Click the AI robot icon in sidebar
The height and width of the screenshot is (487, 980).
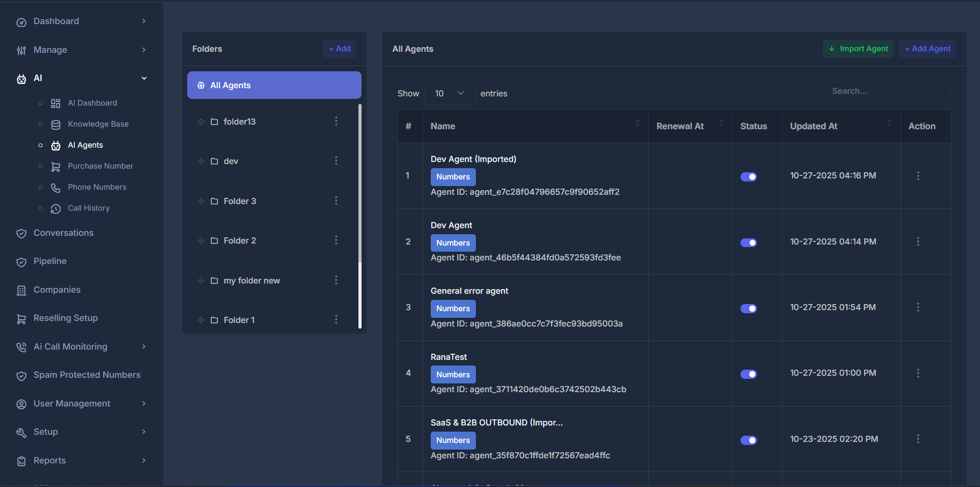coord(21,79)
